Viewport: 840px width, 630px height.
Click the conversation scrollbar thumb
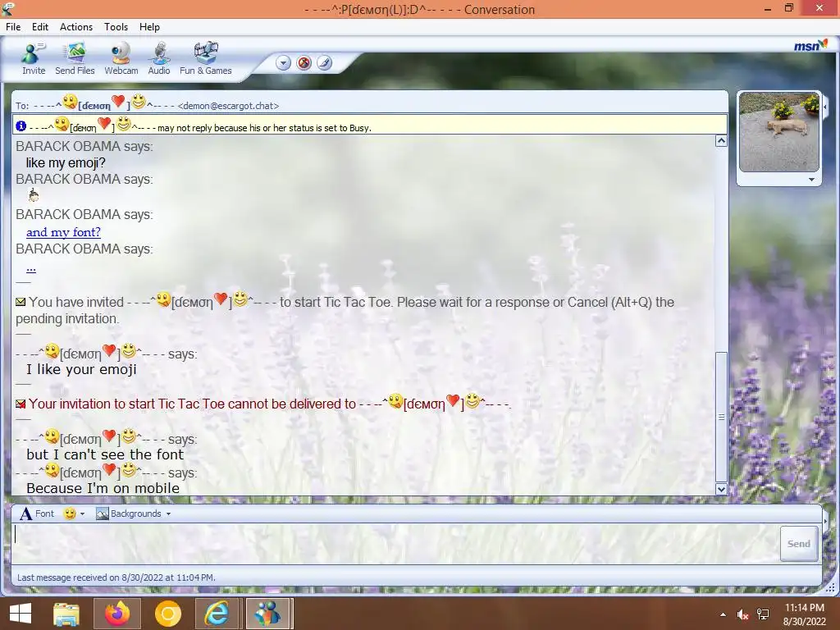coord(721,417)
